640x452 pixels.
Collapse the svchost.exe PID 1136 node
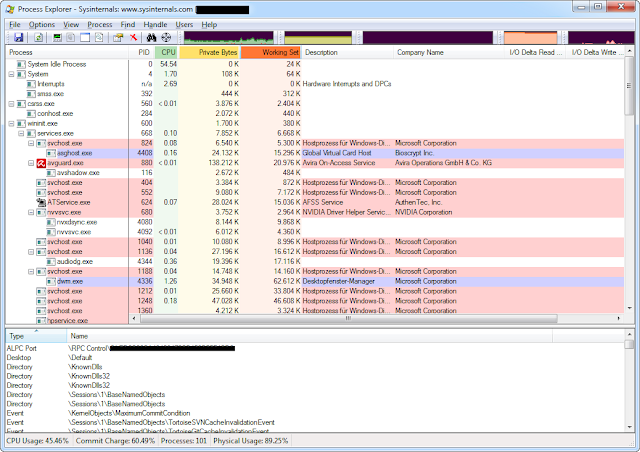click(31, 252)
